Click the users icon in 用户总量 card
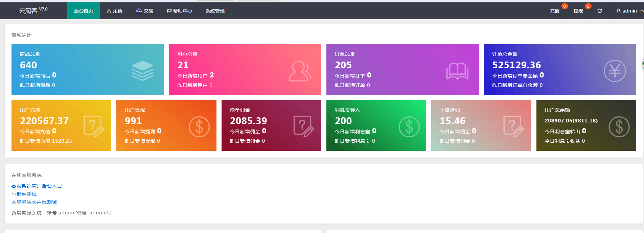 (x=300, y=71)
